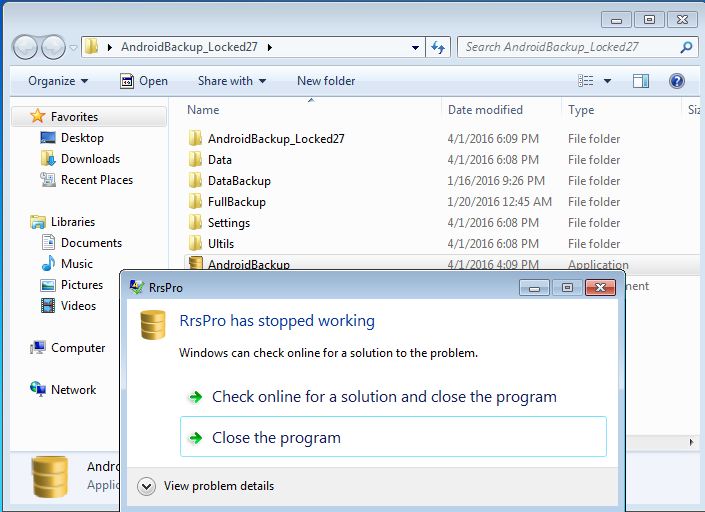
Task: Select Computer in the navigation pane
Action: tap(78, 347)
